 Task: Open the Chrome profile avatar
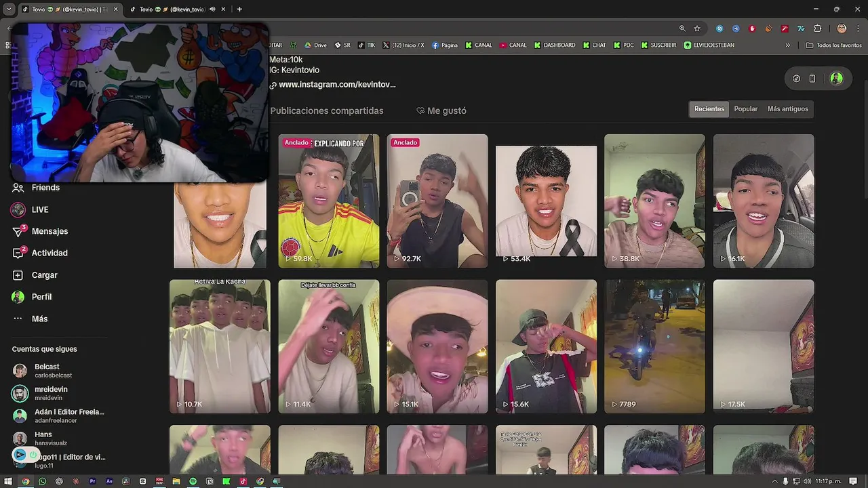point(842,28)
